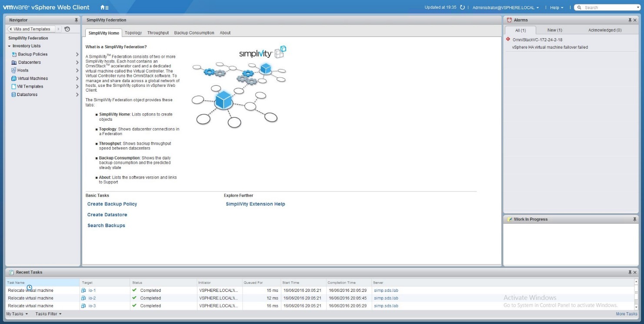Open the io-1 target link
The width and height of the screenshot is (644, 324).
[92, 291]
